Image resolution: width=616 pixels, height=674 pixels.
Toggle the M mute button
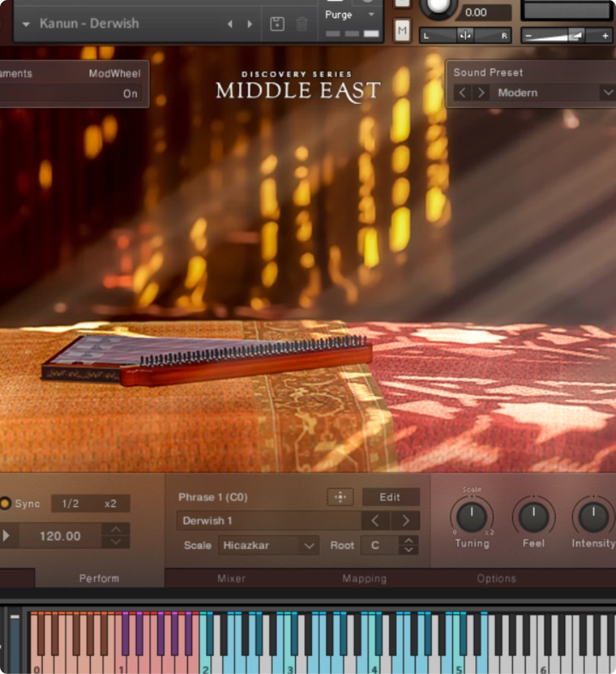pyautogui.click(x=402, y=31)
